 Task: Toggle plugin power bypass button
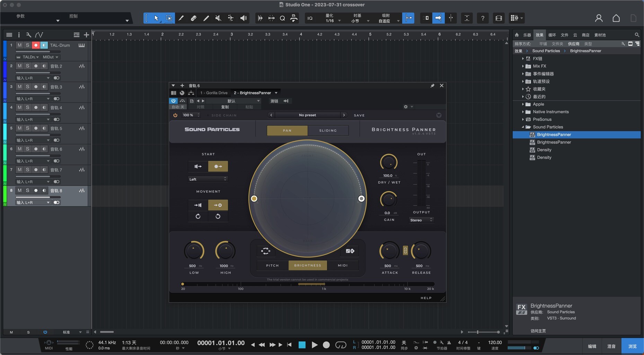tap(173, 101)
